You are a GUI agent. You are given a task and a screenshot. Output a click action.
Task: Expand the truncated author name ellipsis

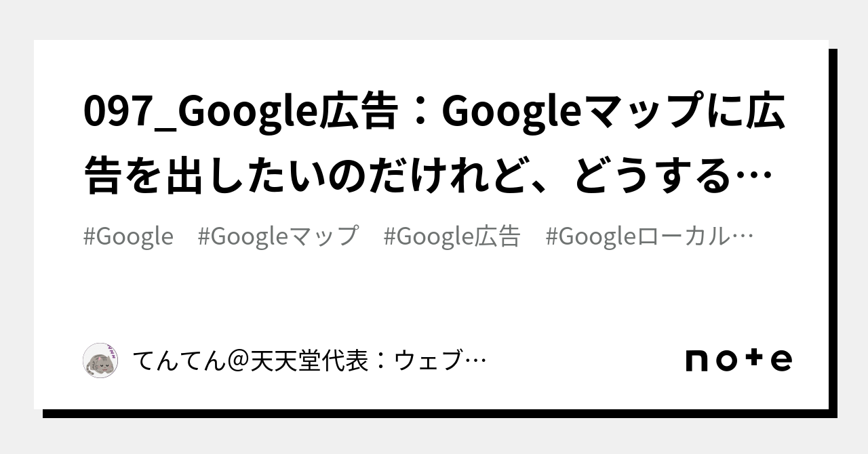tap(477, 362)
